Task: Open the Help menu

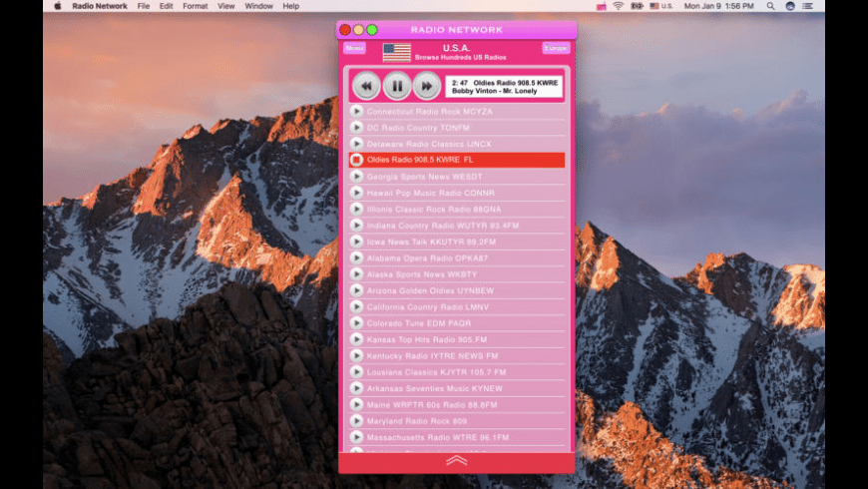Action: [290, 6]
